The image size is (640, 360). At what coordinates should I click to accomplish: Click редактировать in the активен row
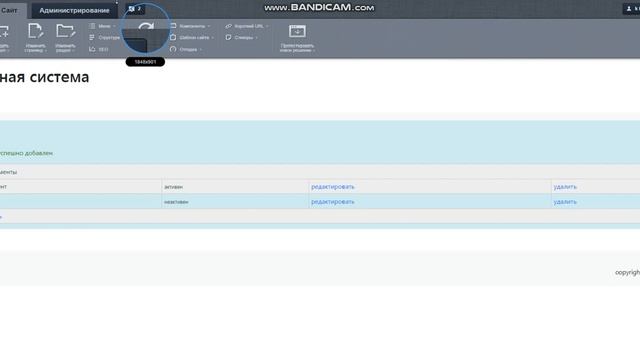[x=333, y=187]
